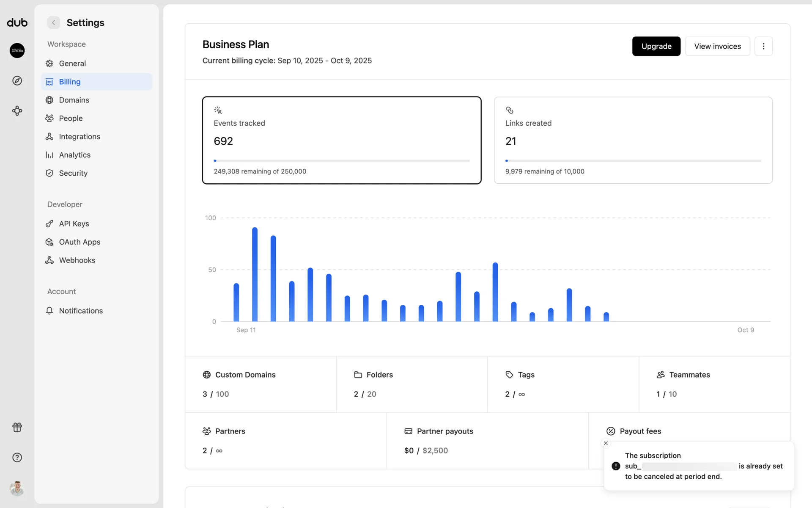Image resolution: width=812 pixels, height=508 pixels.
Task: Open Domains settings page
Action: [x=74, y=100]
